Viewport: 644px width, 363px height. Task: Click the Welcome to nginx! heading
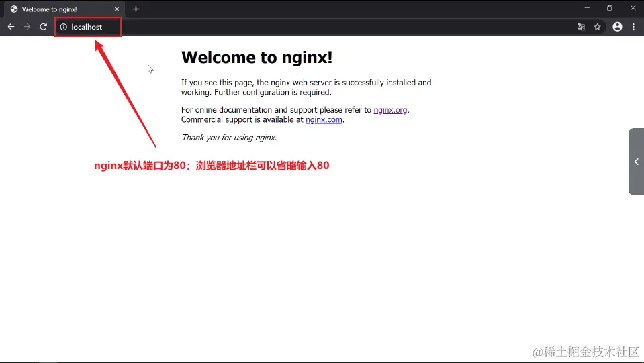[257, 58]
